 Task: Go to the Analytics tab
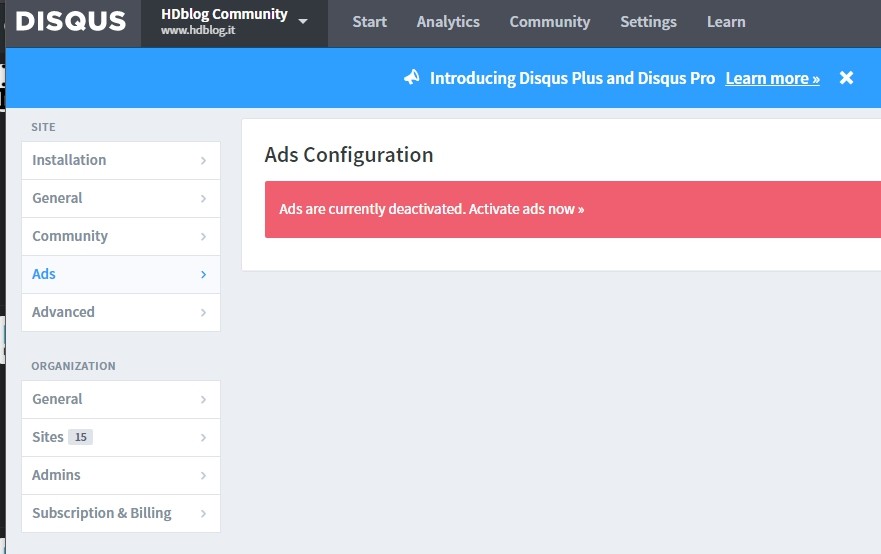tap(448, 22)
